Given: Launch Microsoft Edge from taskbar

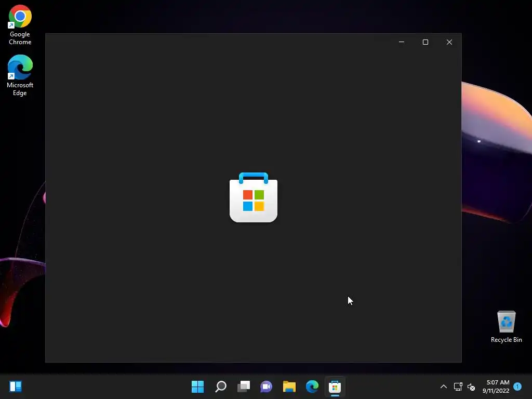Looking at the screenshot, I should click(312, 387).
